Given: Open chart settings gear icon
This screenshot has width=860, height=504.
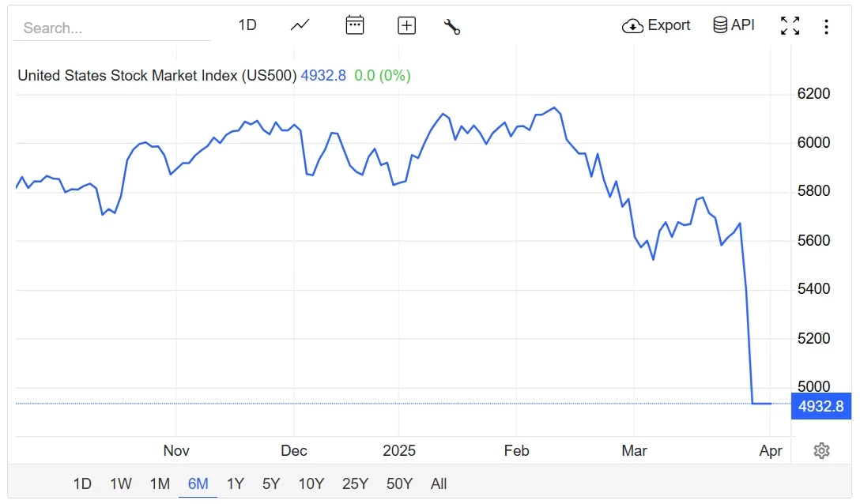Looking at the screenshot, I should [x=821, y=450].
